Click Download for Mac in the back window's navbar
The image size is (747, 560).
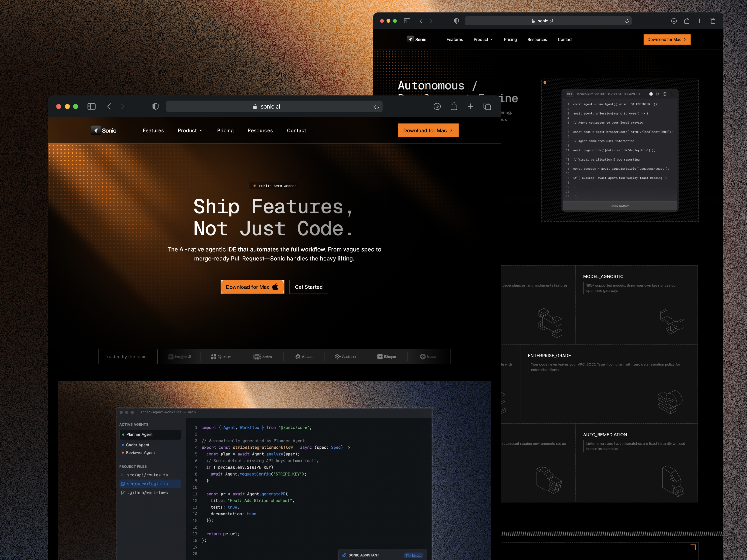coord(667,39)
